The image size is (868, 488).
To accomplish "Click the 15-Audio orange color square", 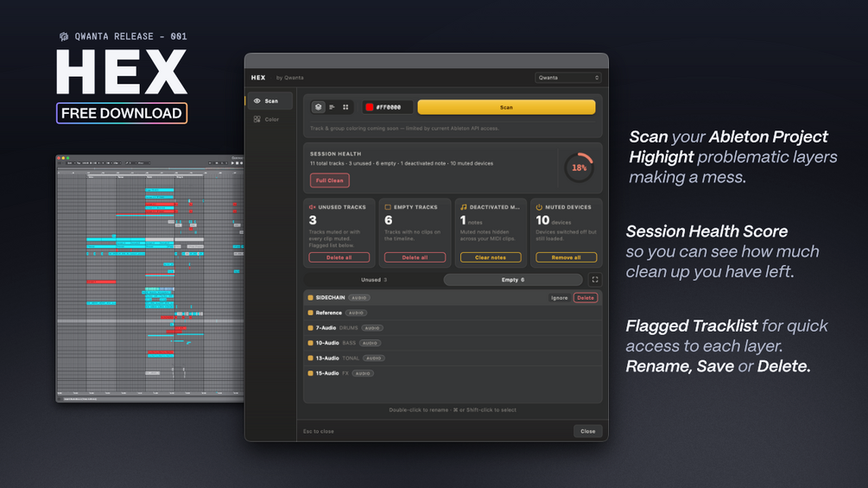I will click(311, 373).
